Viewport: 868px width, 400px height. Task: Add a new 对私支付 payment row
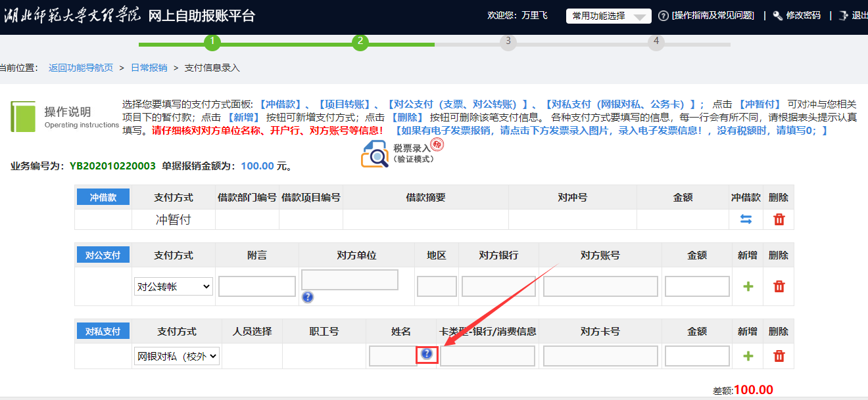747,356
